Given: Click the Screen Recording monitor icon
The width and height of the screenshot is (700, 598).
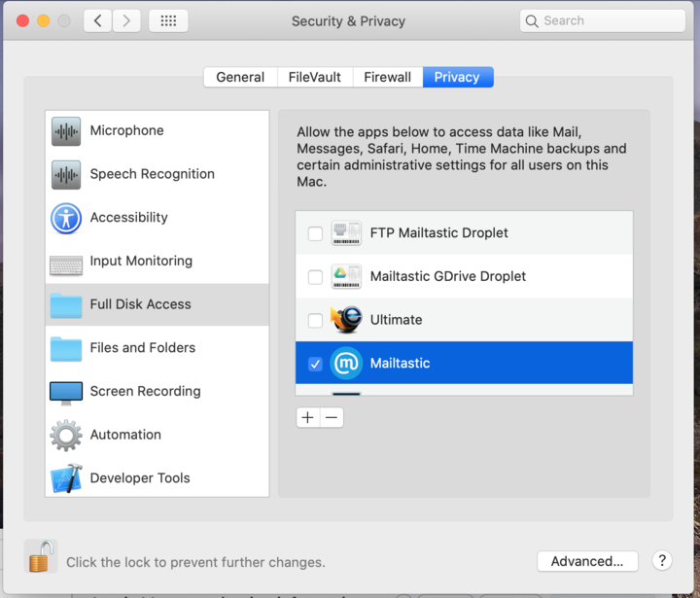Looking at the screenshot, I should click(66, 393).
